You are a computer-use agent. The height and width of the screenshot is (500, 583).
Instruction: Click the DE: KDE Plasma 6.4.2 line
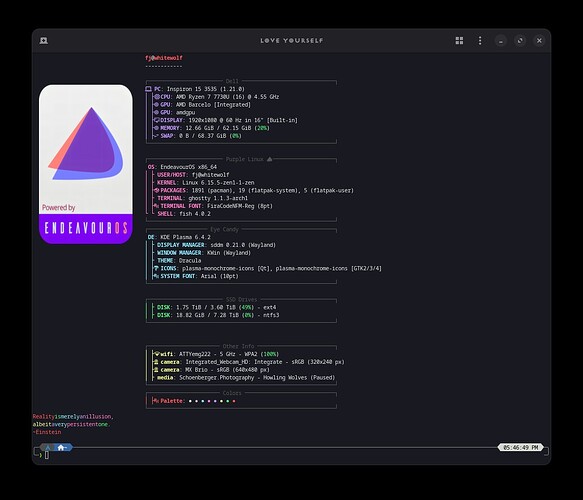(179, 237)
